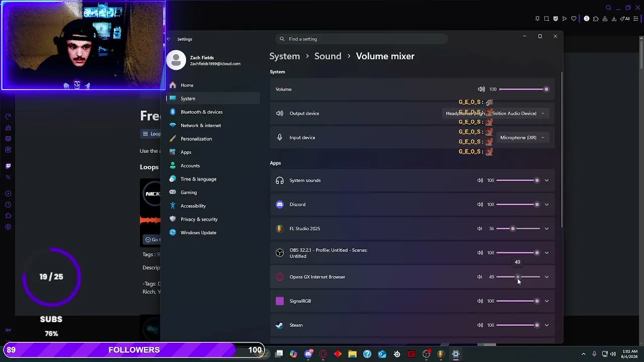Open the Output device dropdown

pos(495,114)
